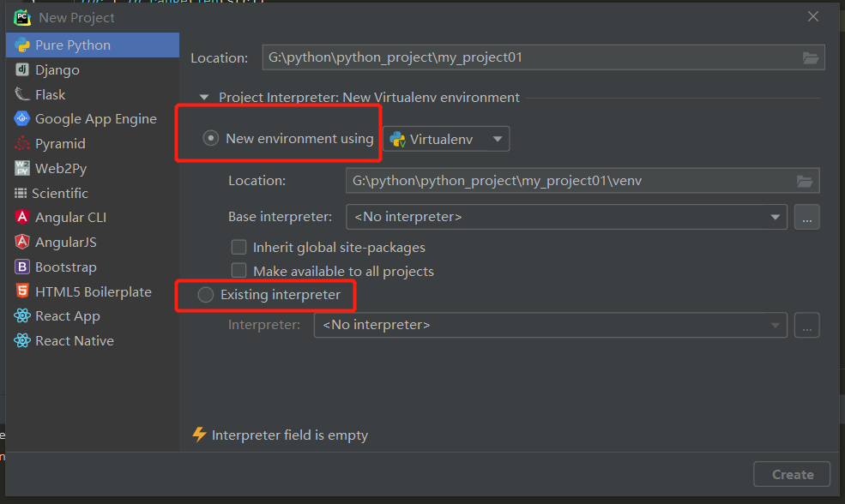This screenshot has height=504, width=845.
Task: Check Make available to all projects
Action: [x=238, y=271]
